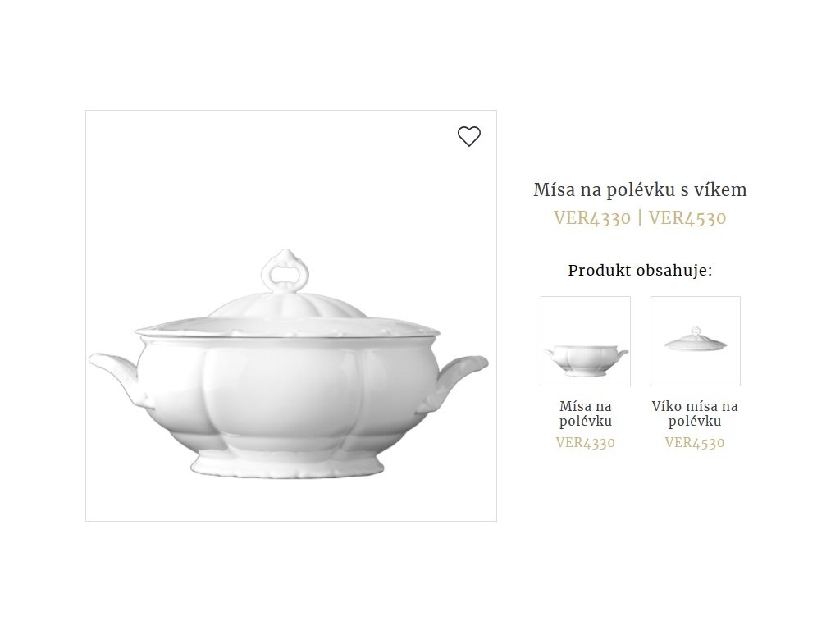The width and height of the screenshot is (840, 630).
Task: Click the VER4330 code in the product heading
Action: [x=592, y=218]
